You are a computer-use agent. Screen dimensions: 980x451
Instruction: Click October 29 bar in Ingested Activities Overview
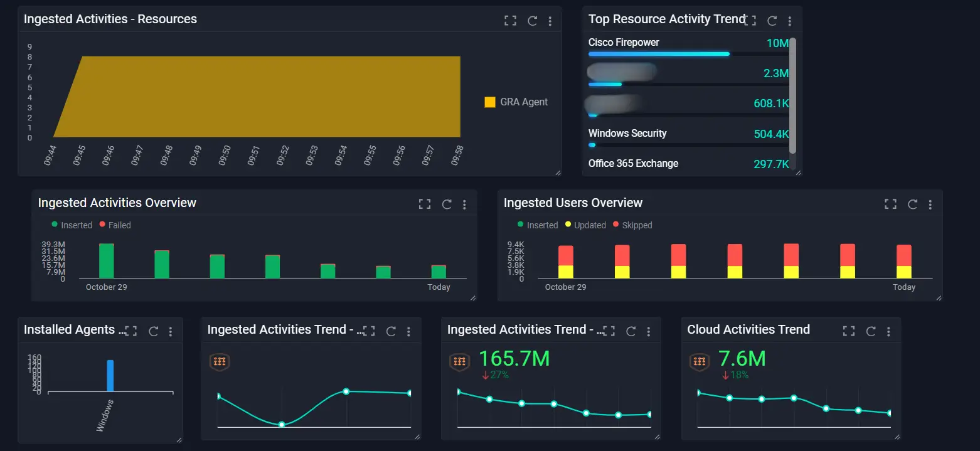pos(107,261)
